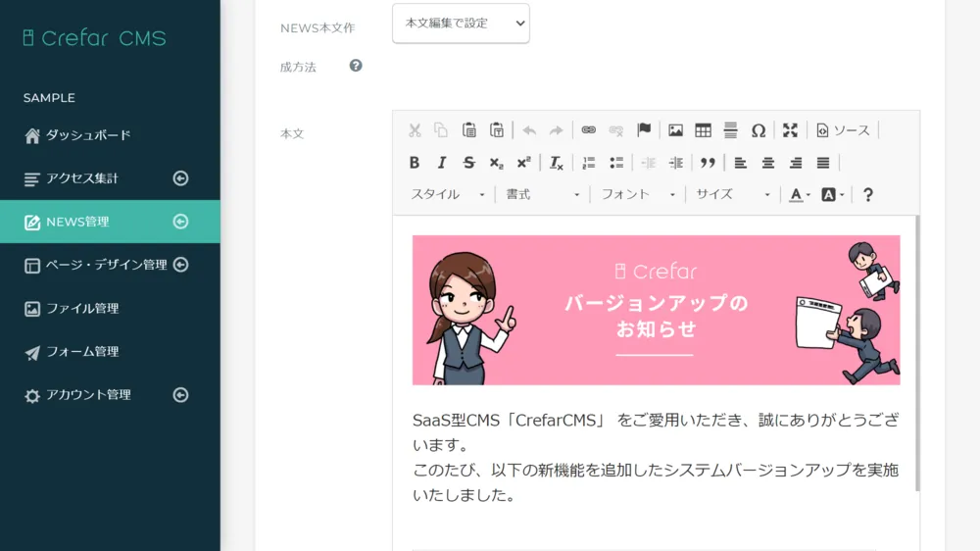Align text right
This screenshot has height=551, width=980.
coord(796,163)
